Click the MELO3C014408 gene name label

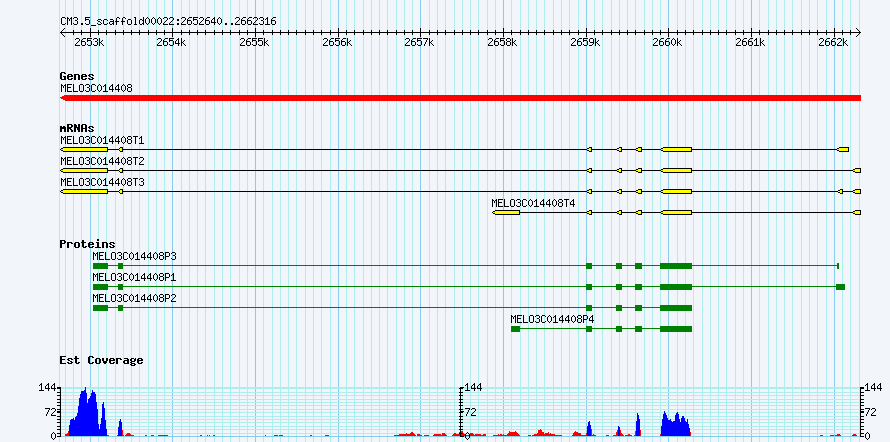click(96, 88)
